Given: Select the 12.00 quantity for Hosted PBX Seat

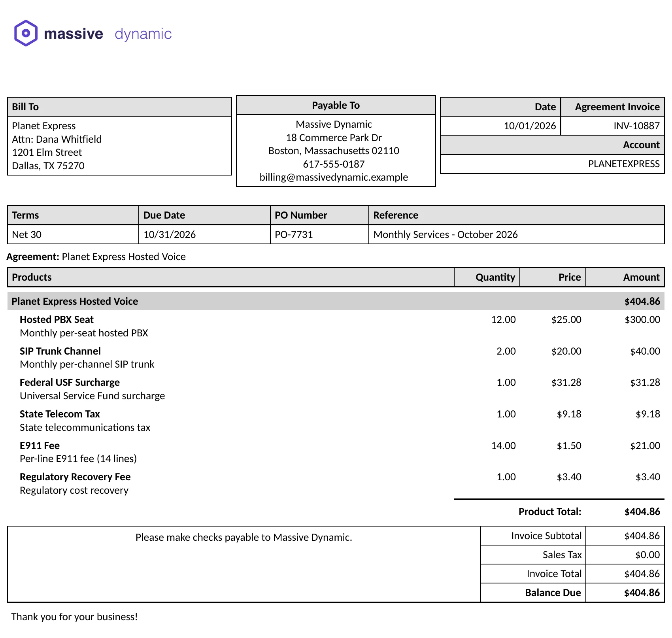Looking at the screenshot, I should (x=503, y=319).
